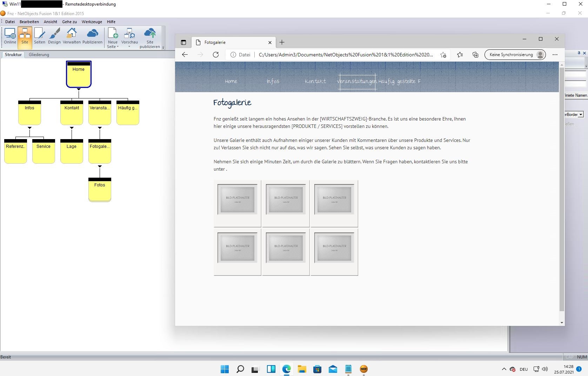588x376 pixels.
Task: Switch to the Gliederung tab
Action: point(39,55)
